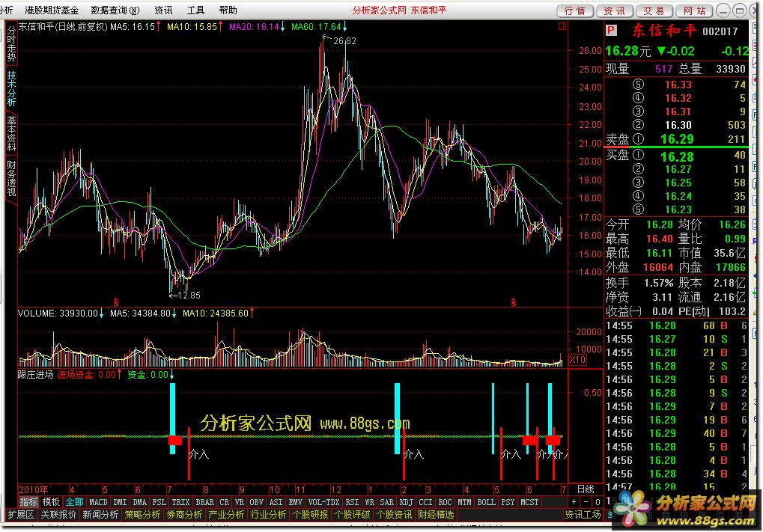Switch to 财务透视 side tab

(x=11, y=178)
